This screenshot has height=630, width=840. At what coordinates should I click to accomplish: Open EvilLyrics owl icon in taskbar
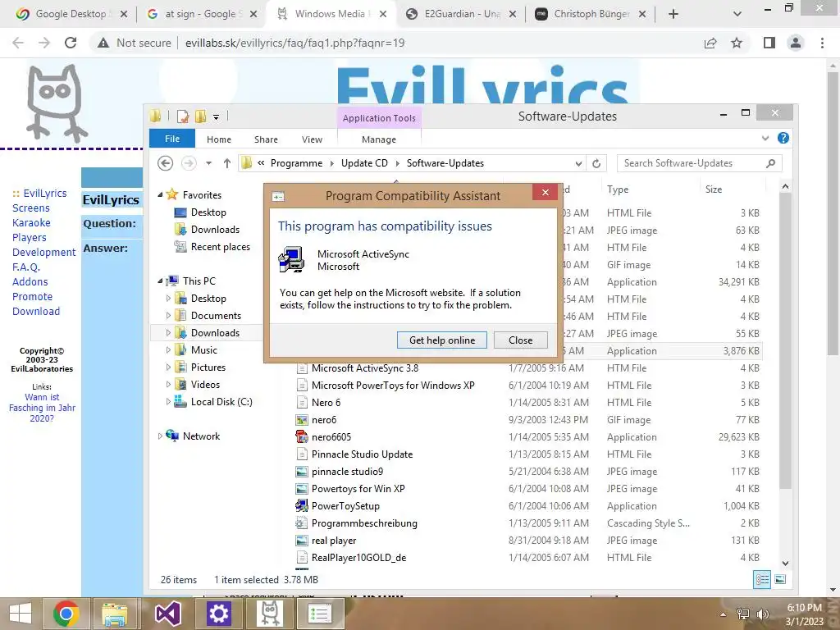click(x=269, y=614)
